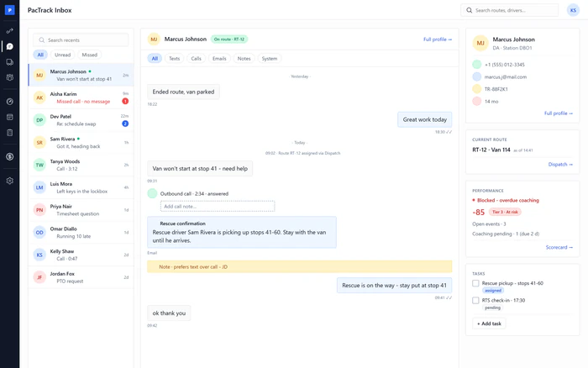Viewport: 588px width, 368px height.
Task: Click Marcus Johnson's MJ avatar in conversation header
Action: 154,39
